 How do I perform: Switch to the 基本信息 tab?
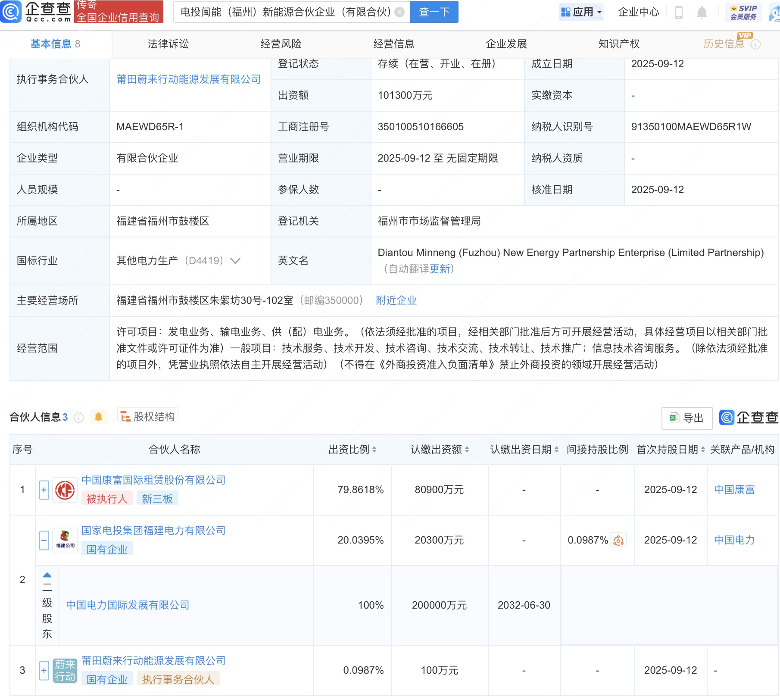[55, 44]
